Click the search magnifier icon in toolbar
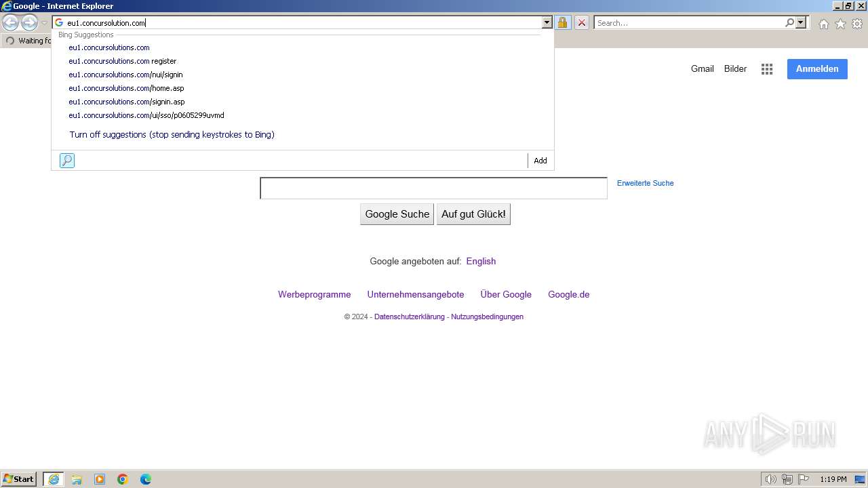 (x=789, y=23)
